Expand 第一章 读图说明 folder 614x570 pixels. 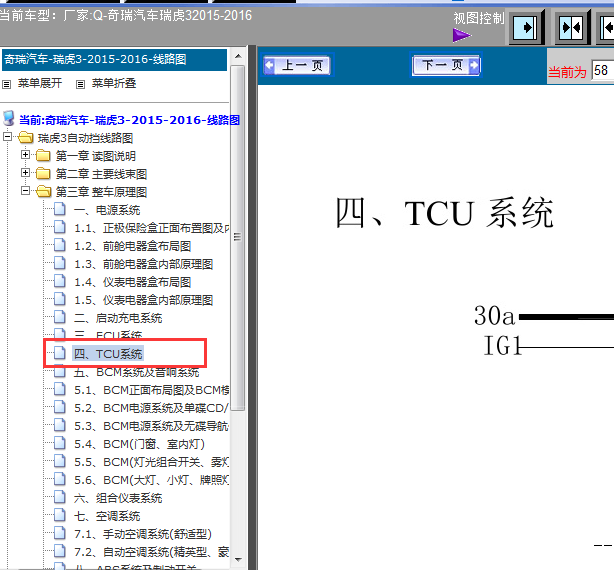pos(25,155)
